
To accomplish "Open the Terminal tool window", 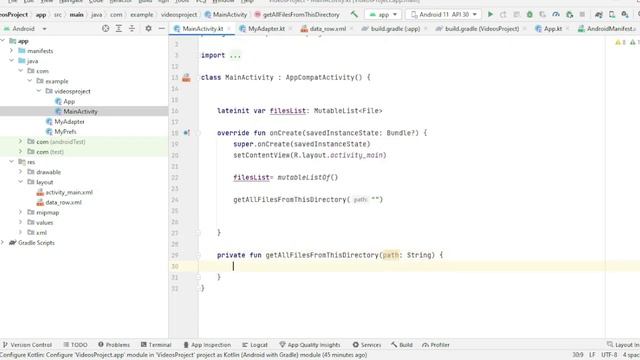I will point(156,345).
